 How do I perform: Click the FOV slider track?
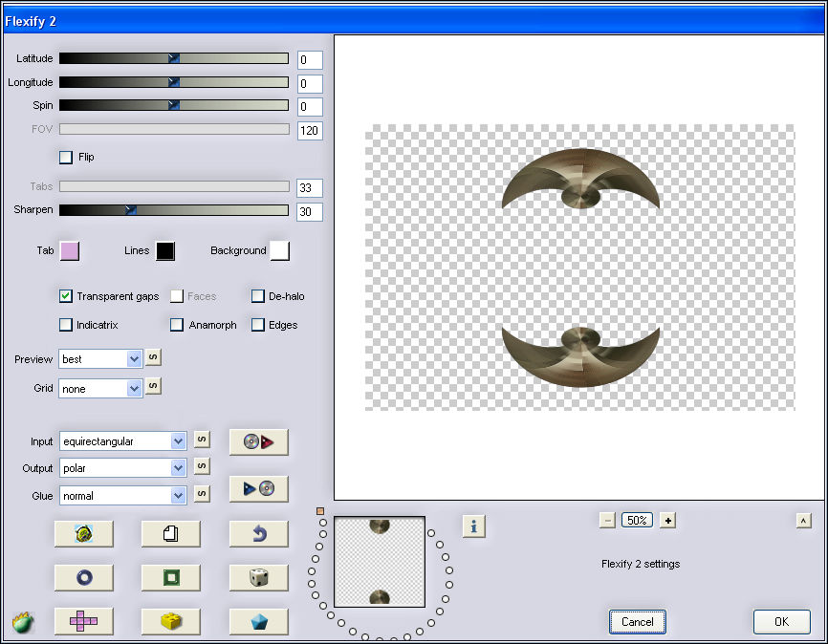pyautogui.click(x=174, y=129)
